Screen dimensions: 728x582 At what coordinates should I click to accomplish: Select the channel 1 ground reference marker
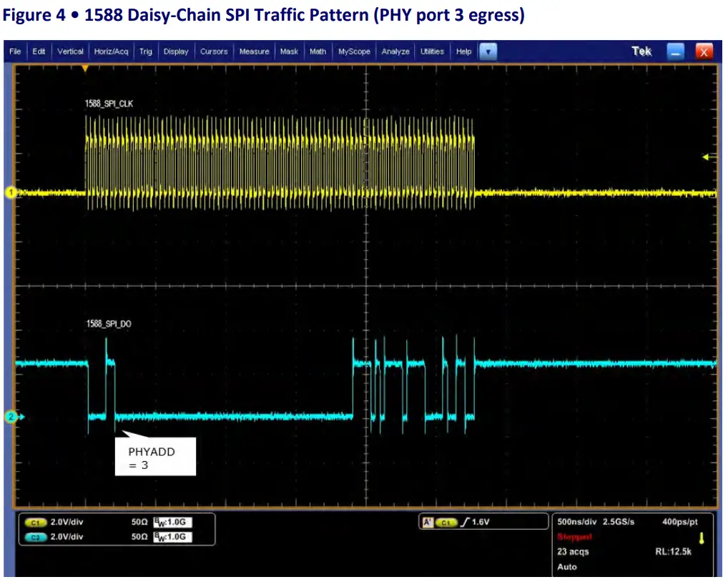click(11, 192)
